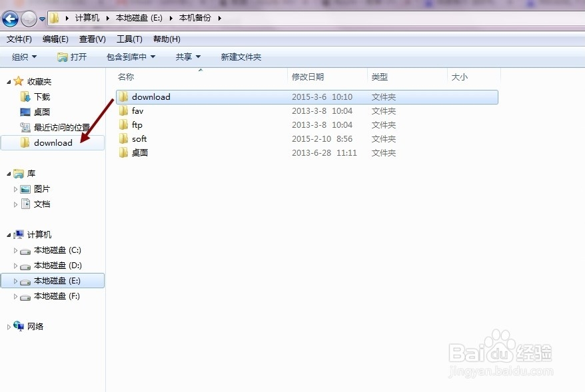Collapse the 计算机 section arrow

[x=9, y=235]
